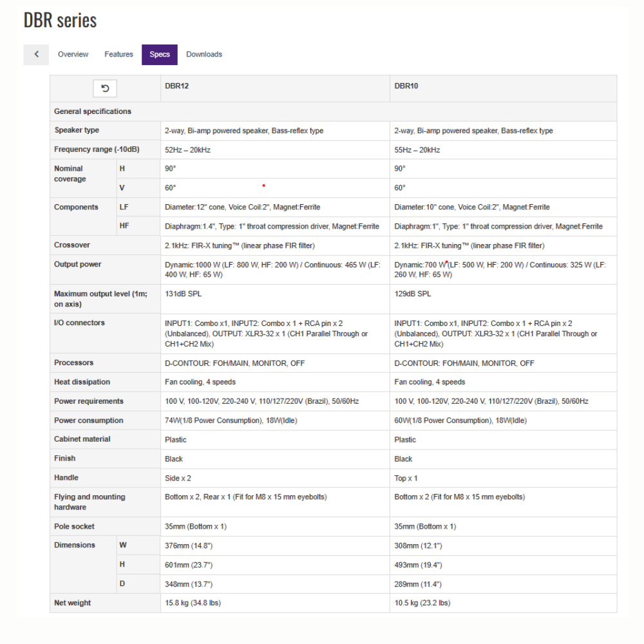Go to the Downloads tab
This screenshot has width=644, height=644.
click(204, 55)
